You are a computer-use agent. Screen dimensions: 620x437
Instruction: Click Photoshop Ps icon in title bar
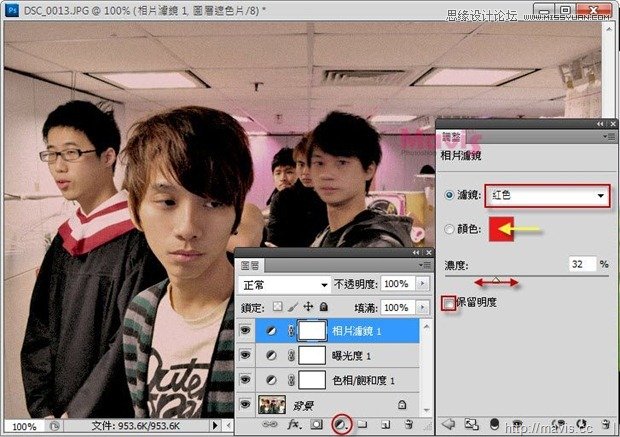coord(12,10)
